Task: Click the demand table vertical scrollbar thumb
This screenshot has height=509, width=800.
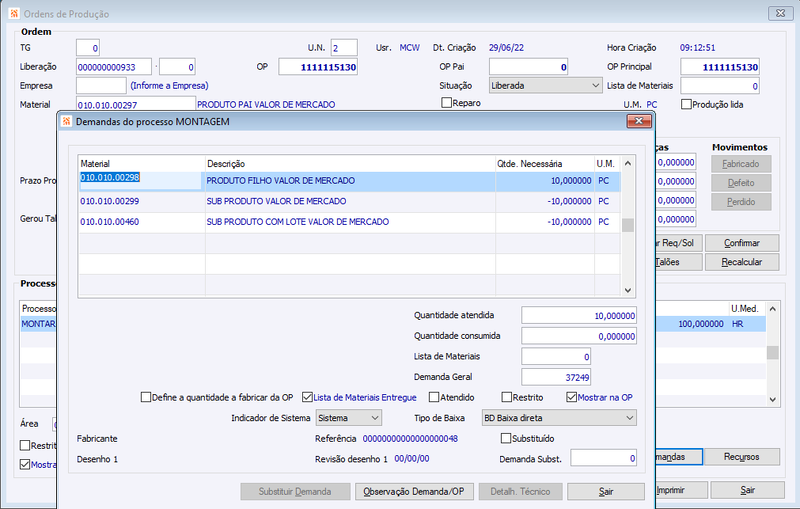Action: 628,225
